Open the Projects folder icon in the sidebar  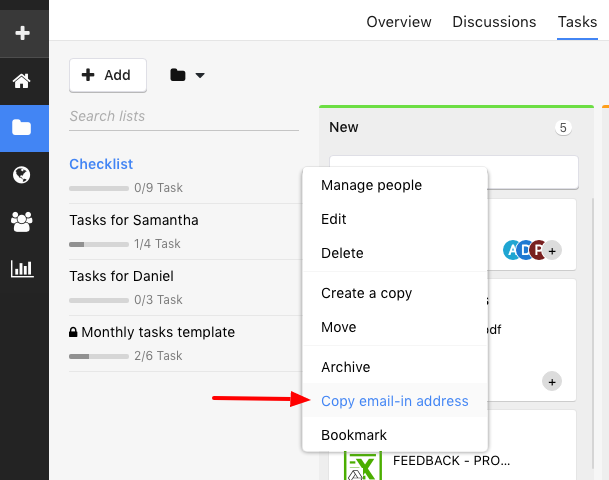22,128
